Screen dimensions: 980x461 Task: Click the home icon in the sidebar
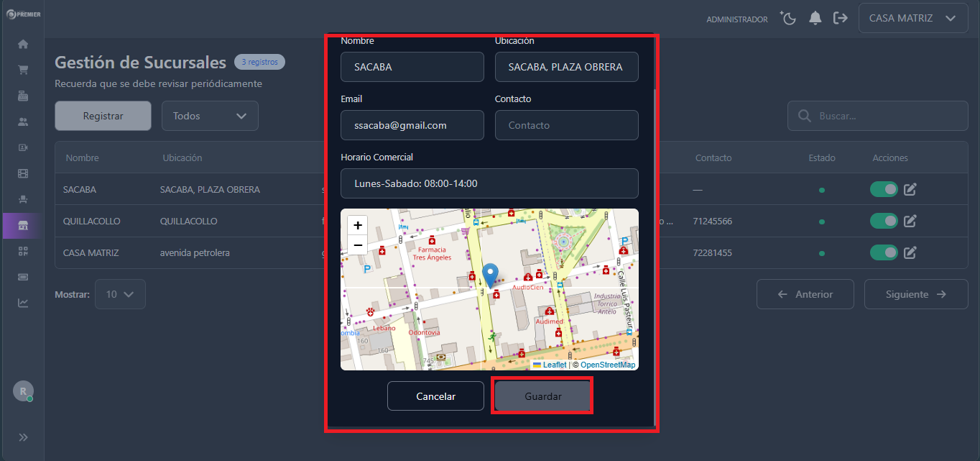click(23, 45)
